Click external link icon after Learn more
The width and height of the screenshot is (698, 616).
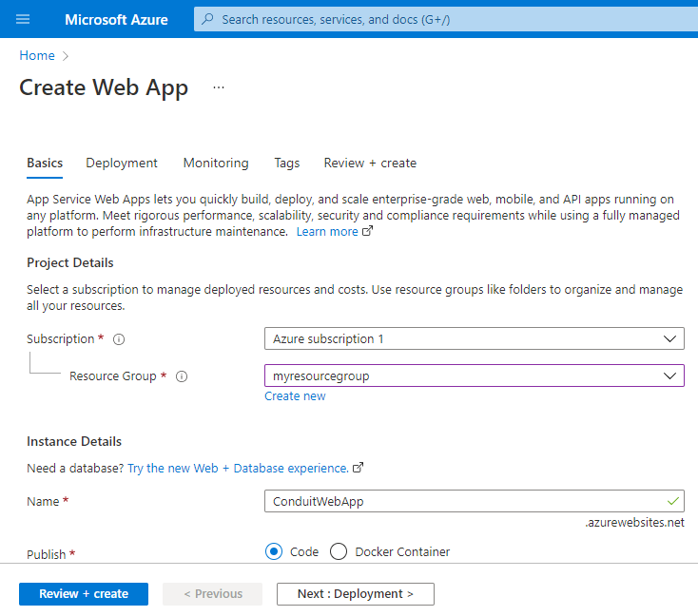[368, 231]
